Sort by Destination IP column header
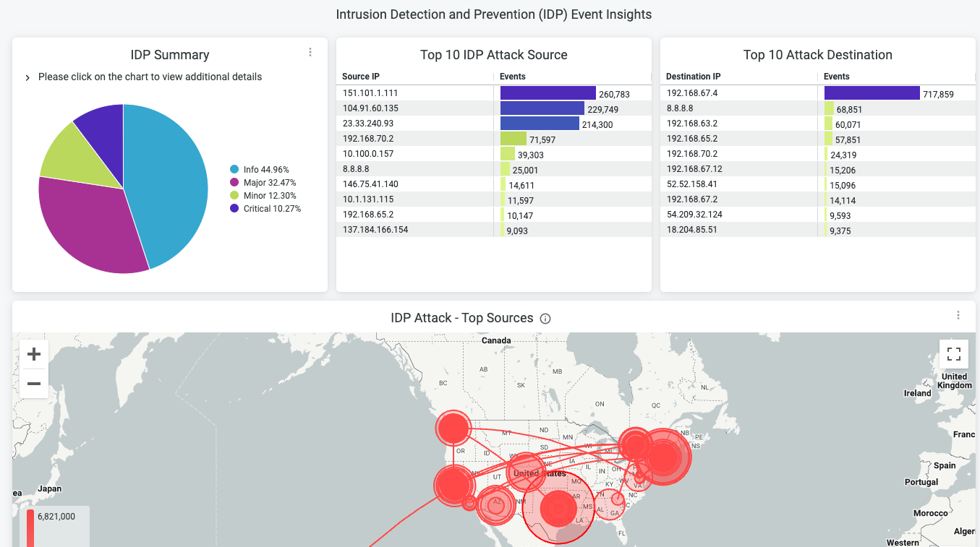The width and height of the screenshot is (980, 547). coord(693,77)
